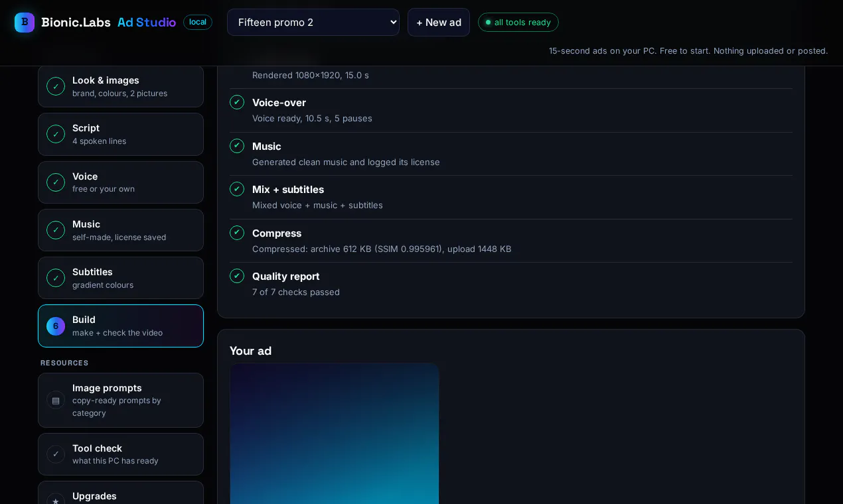Open the Fifteen promo 2 project dropdown

pyautogui.click(x=313, y=22)
